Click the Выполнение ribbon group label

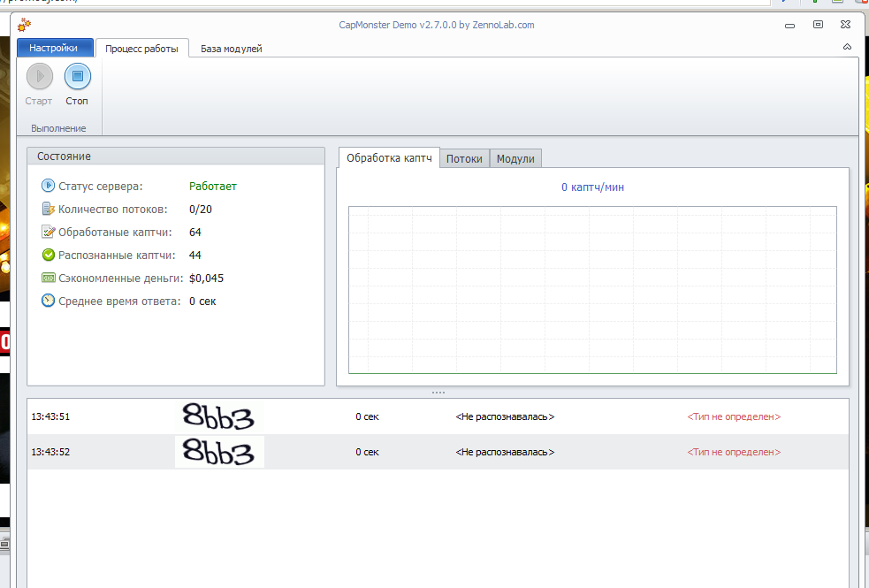tap(58, 128)
